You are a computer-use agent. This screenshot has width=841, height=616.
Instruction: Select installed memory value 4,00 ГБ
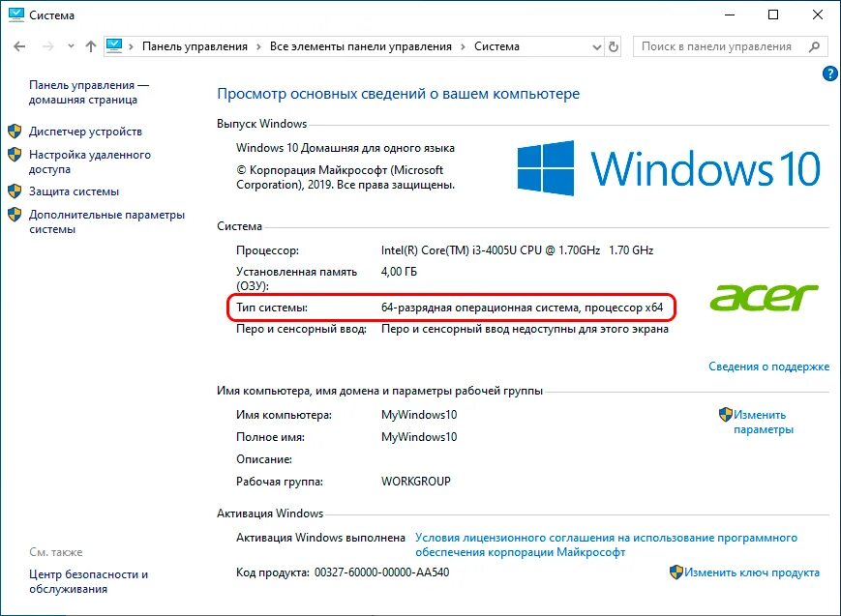[399, 272]
